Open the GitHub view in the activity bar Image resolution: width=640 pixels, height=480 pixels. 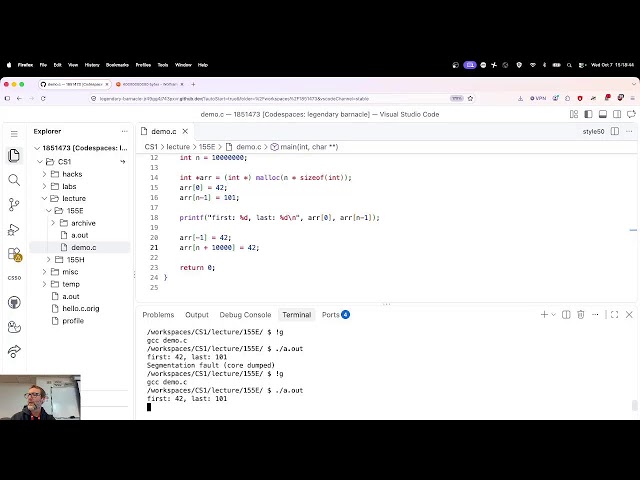point(14,302)
